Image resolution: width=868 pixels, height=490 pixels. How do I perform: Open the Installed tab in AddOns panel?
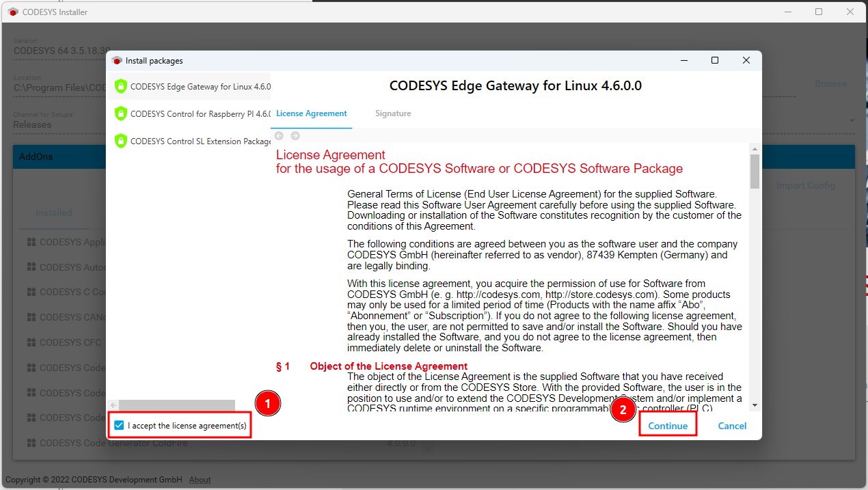54,213
